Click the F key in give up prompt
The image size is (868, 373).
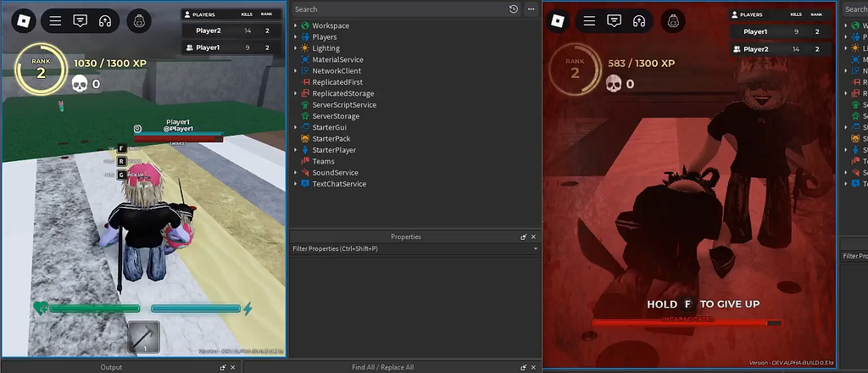[688, 303]
